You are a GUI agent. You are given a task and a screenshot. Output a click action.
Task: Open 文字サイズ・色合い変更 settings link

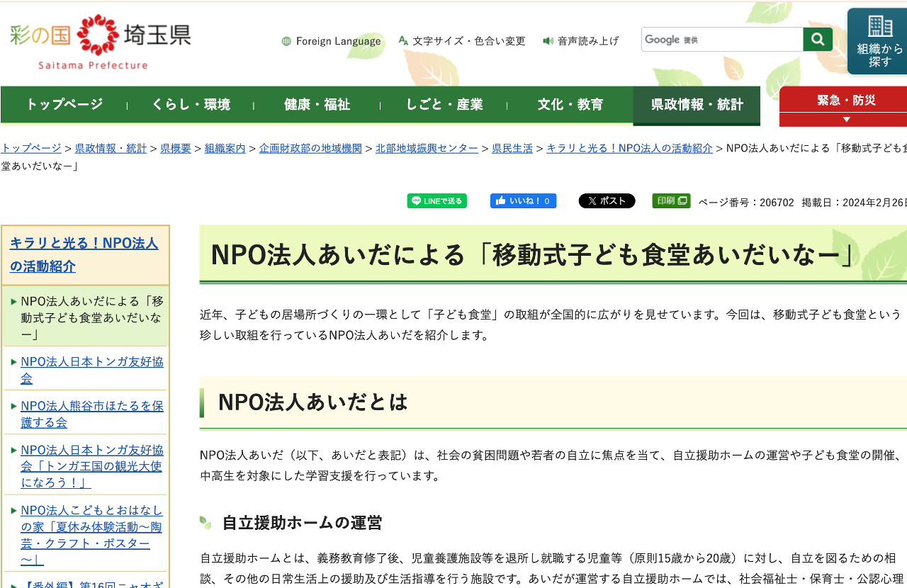tap(469, 41)
